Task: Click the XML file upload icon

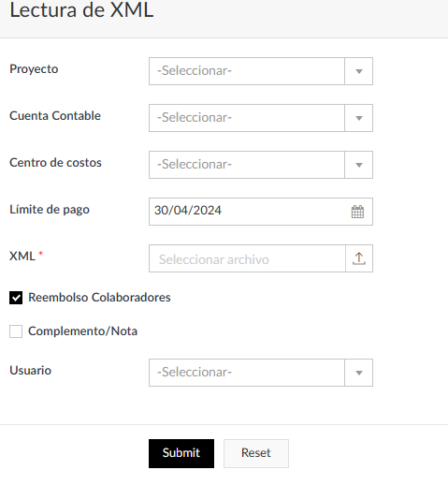Action: click(x=359, y=258)
